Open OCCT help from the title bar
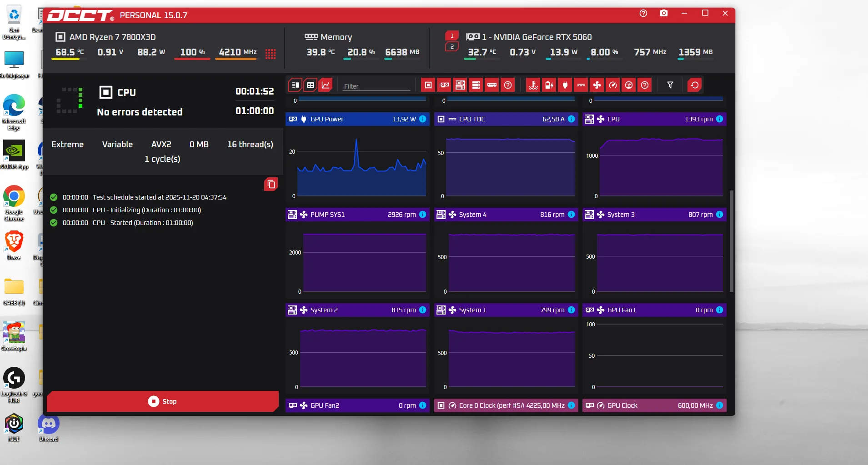 click(643, 13)
